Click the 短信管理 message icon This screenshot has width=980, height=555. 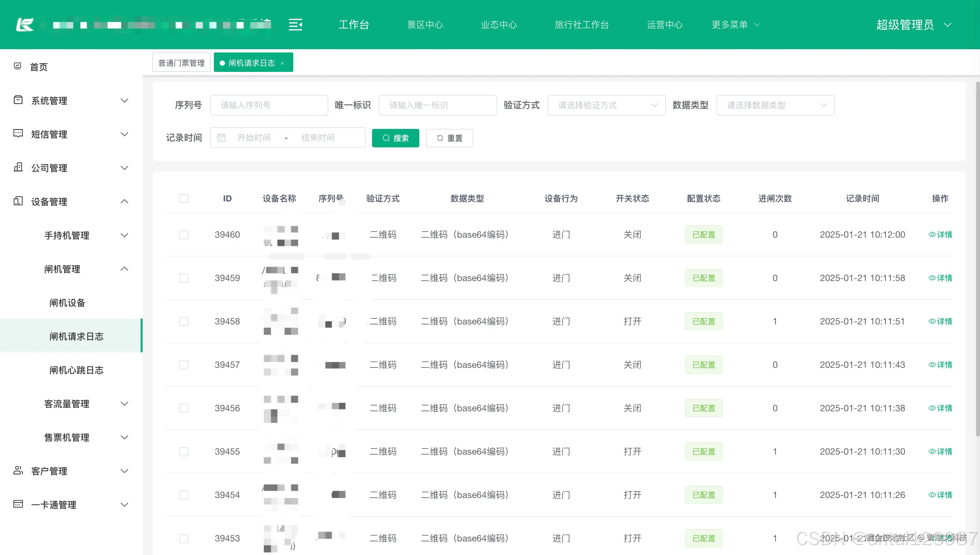18,134
